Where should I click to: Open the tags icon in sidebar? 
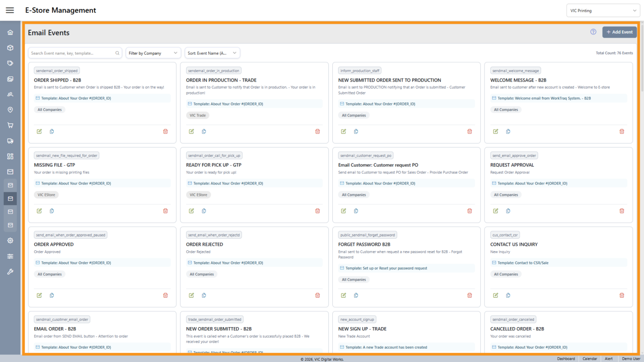[x=10, y=63]
